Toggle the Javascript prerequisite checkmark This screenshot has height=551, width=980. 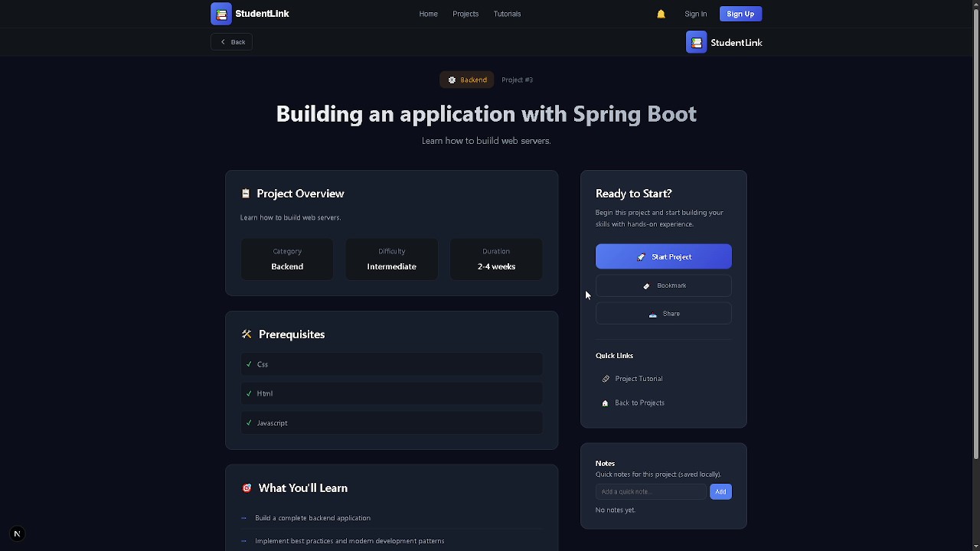pos(248,422)
